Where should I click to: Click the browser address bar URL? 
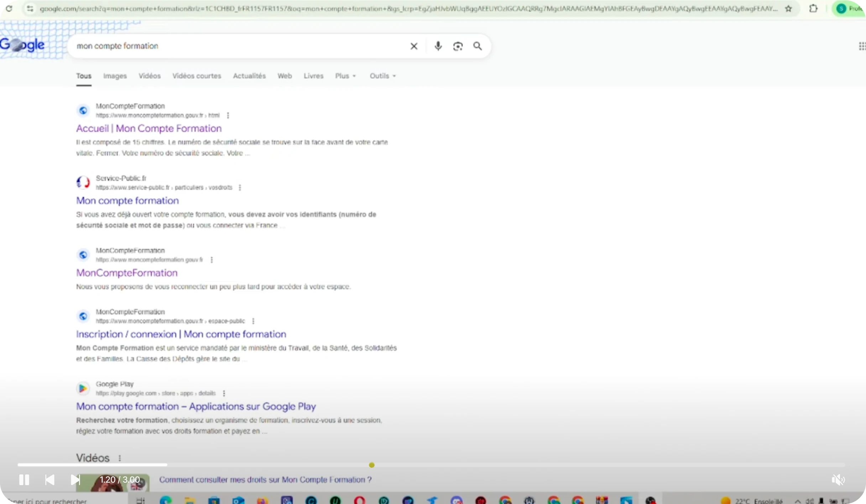pyautogui.click(x=408, y=9)
